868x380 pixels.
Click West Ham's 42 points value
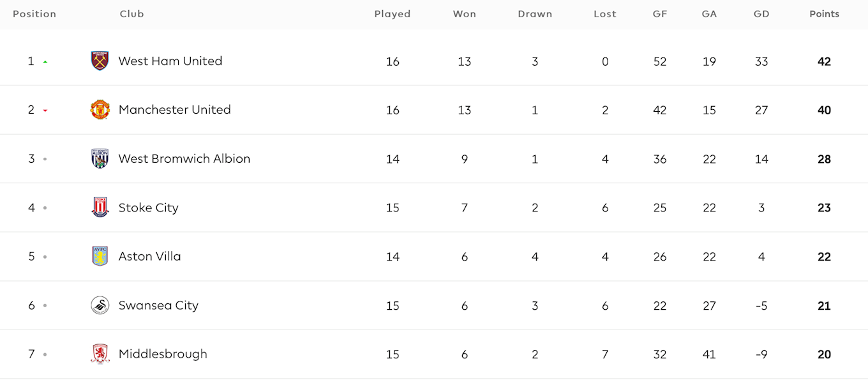[824, 62]
